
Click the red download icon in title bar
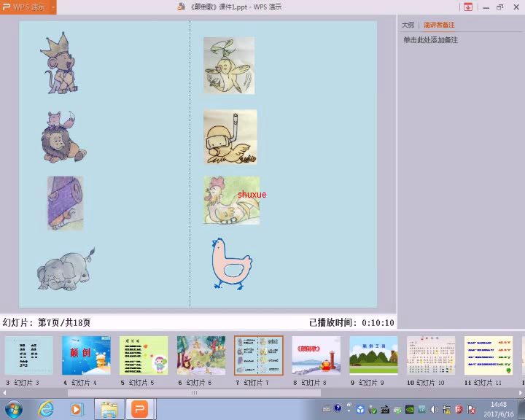pyautogui.click(x=467, y=7)
